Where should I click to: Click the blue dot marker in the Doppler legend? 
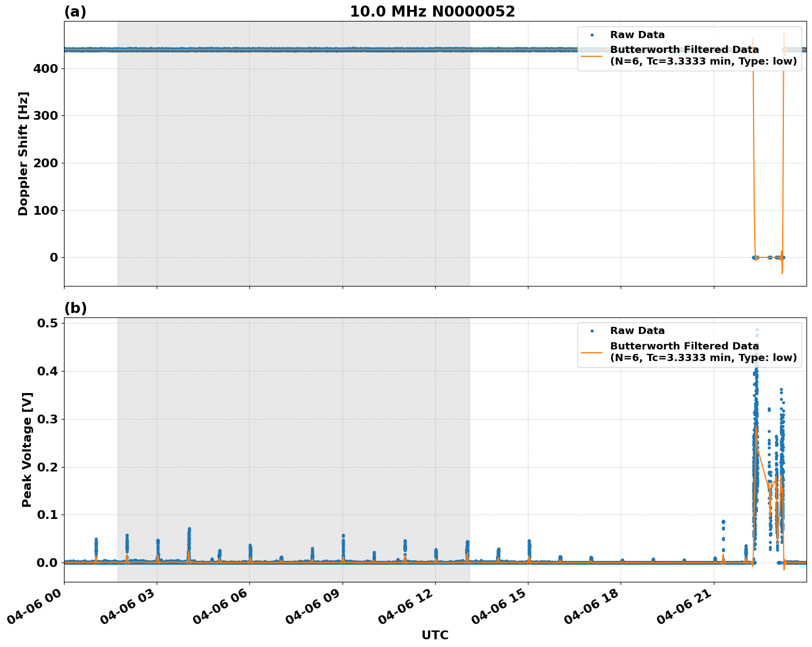(x=592, y=35)
